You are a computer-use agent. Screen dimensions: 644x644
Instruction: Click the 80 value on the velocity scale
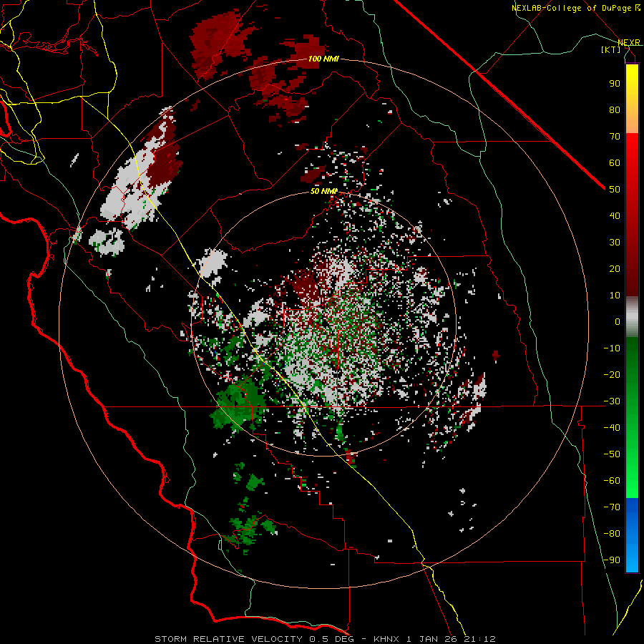pos(615,110)
